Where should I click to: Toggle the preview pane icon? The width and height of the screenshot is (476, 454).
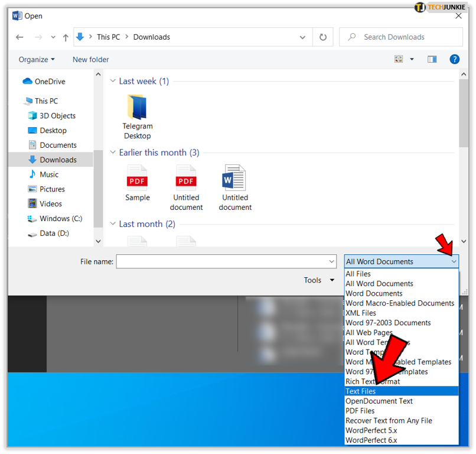click(432, 59)
